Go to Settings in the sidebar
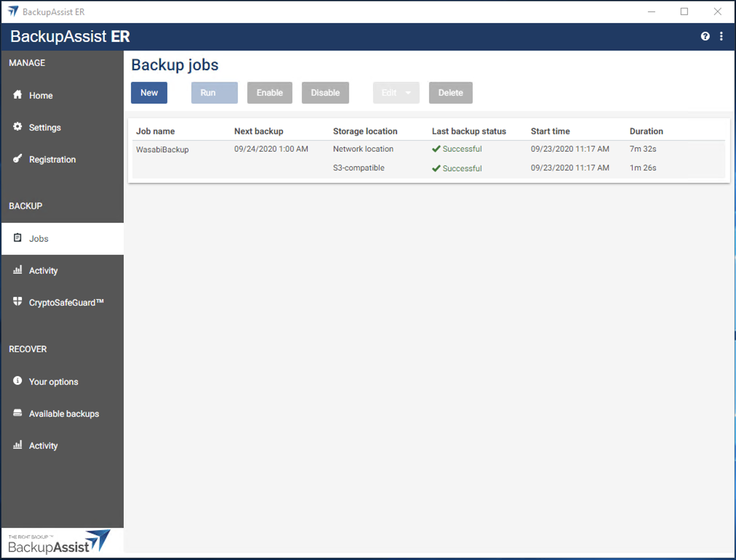Screen dimensions: 736x560 pyautogui.click(x=63, y=128)
